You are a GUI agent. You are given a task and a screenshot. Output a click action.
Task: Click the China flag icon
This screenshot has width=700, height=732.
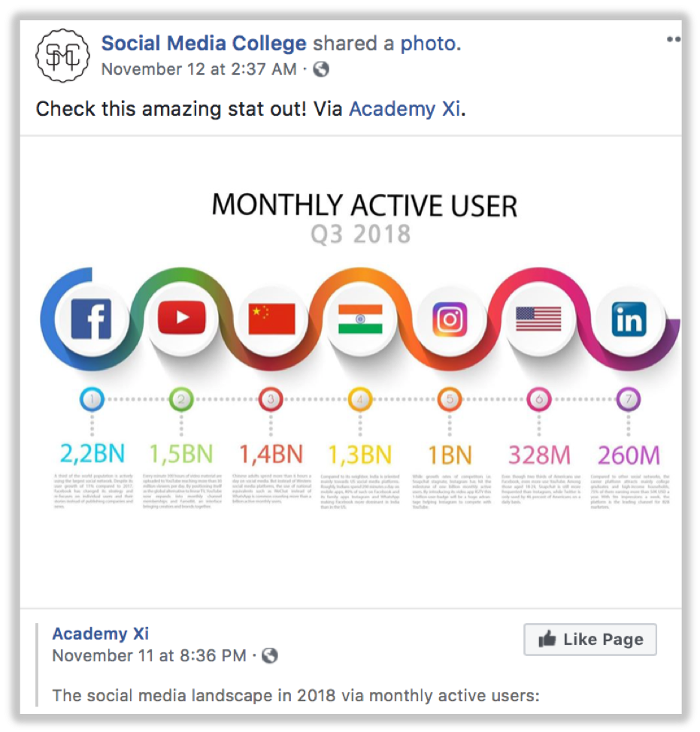pos(271,319)
